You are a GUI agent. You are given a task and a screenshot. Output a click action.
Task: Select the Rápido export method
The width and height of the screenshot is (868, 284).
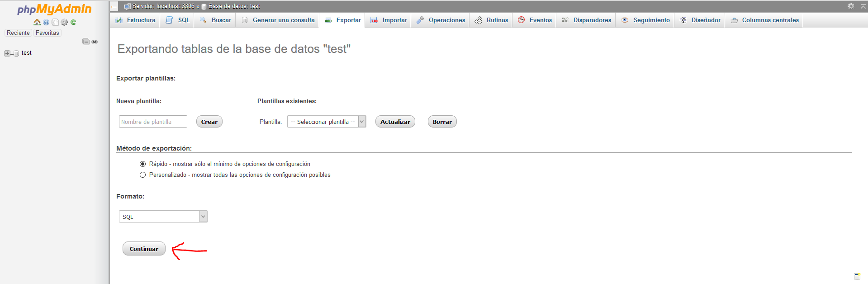pos(142,164)
